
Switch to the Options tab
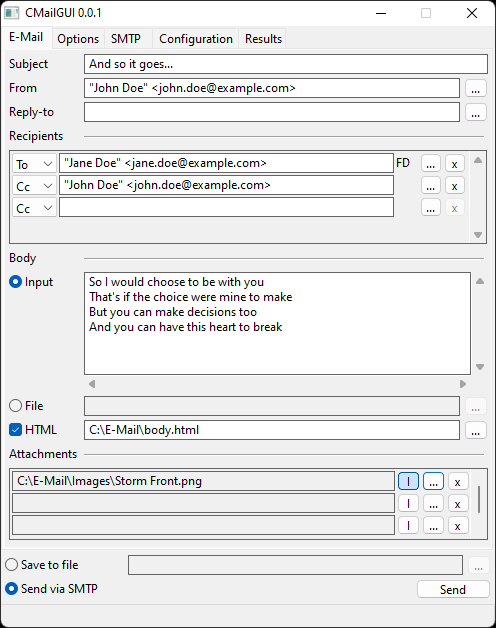point(78,39)
